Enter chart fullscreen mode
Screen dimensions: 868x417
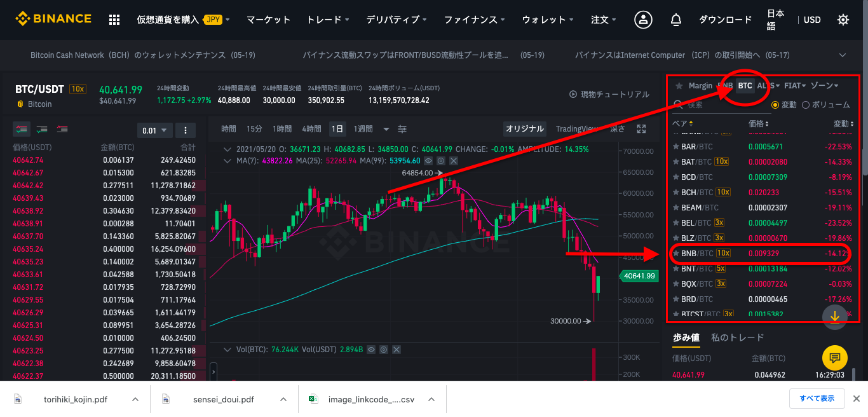(x=641, y=129)
